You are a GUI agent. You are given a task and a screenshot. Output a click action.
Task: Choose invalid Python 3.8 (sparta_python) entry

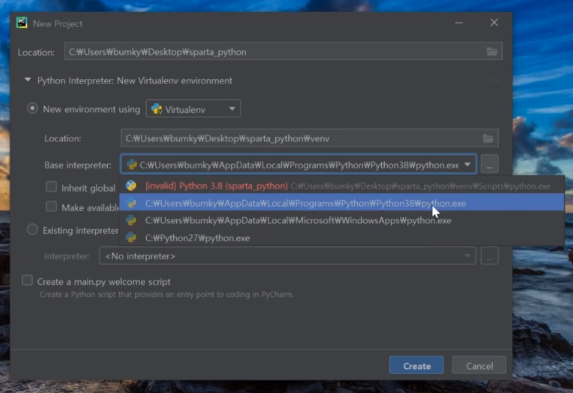342,186
